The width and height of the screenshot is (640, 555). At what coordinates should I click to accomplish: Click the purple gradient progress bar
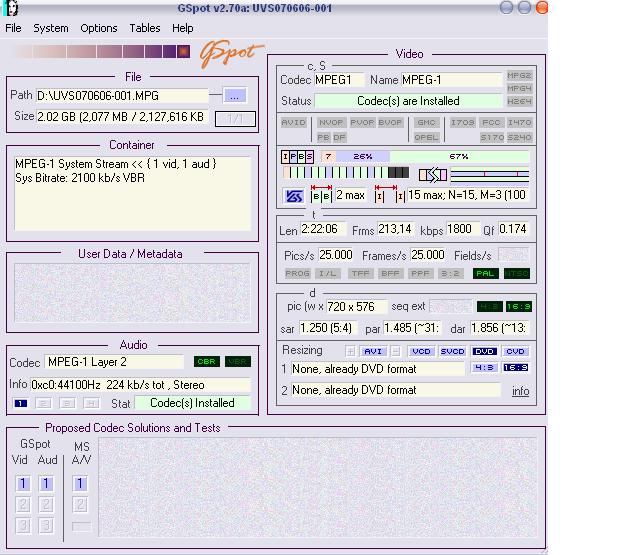[x=102, y=51]
